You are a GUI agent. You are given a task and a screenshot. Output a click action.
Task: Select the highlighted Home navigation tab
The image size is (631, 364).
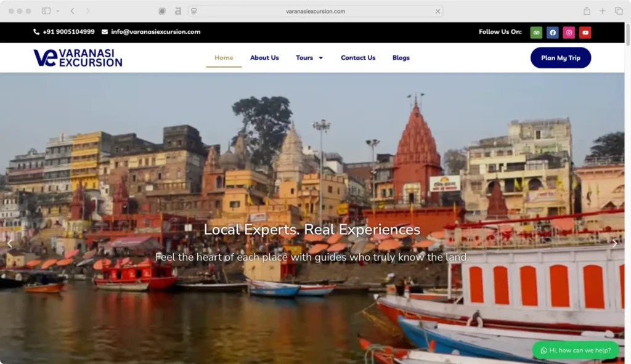tap(224, 57)
